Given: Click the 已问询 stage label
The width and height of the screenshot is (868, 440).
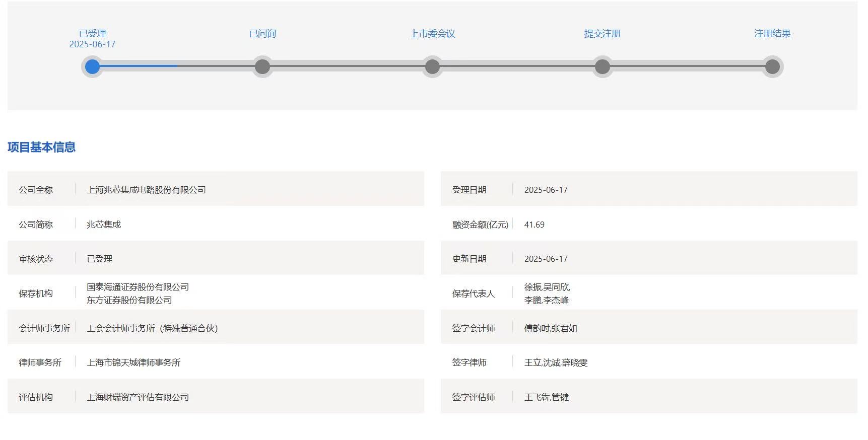Looking at the screenshot, I should pyautogui.click(x=262, y=33).
